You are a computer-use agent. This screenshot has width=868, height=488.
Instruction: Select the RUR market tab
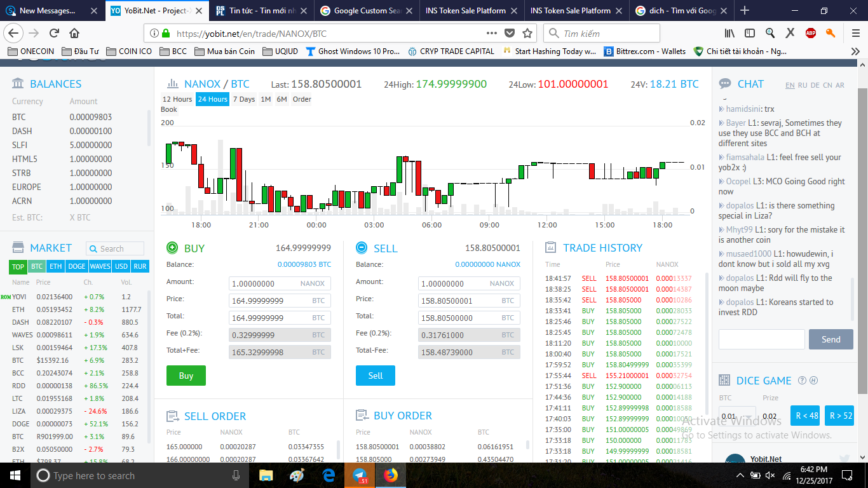[140, 266]
